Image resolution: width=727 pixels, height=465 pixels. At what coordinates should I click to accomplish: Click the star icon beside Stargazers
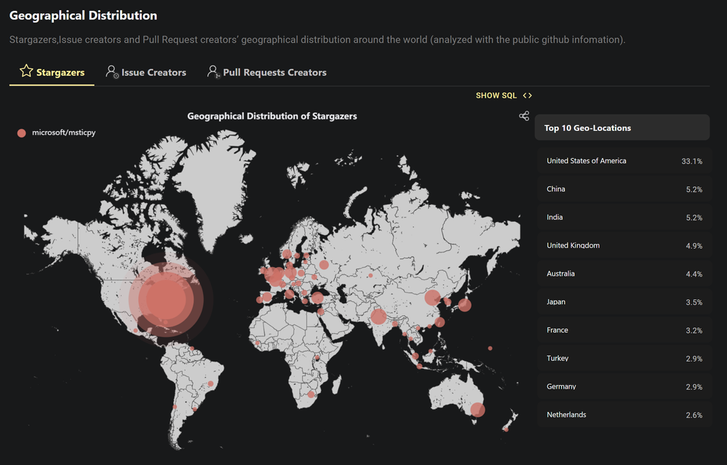26,71
